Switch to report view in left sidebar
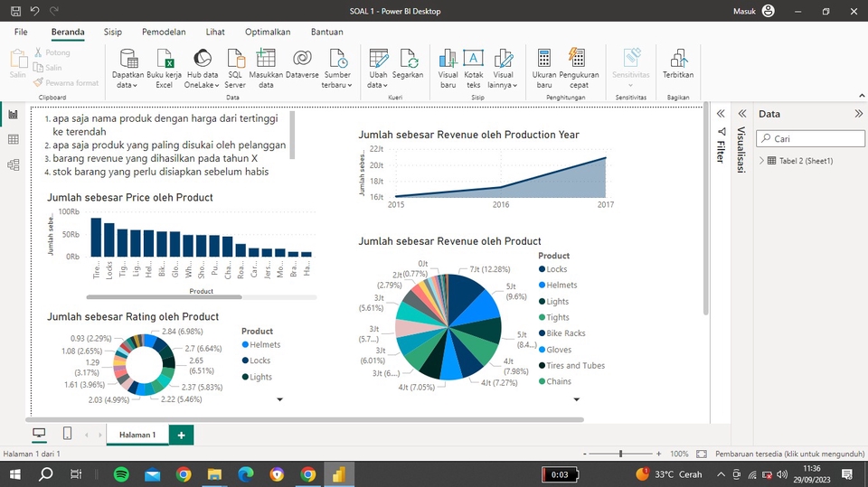The image size is (868, 487). (14, 115)
